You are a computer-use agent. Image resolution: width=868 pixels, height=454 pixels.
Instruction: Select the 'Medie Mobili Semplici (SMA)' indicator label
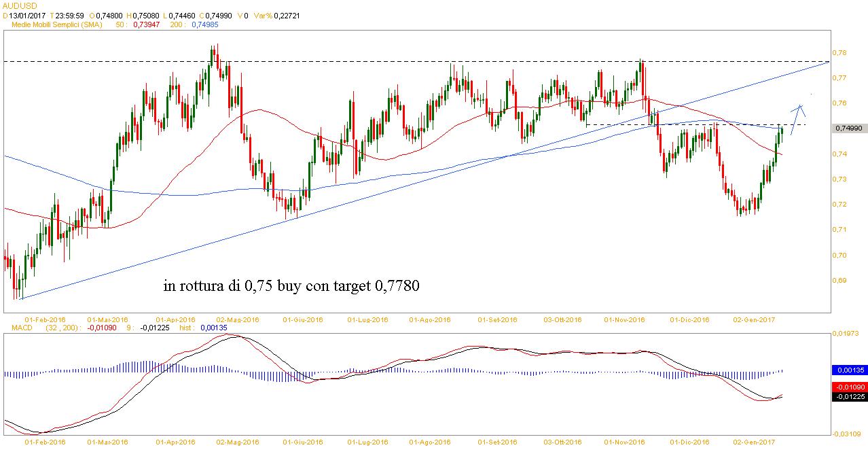[x=56, y=24]
